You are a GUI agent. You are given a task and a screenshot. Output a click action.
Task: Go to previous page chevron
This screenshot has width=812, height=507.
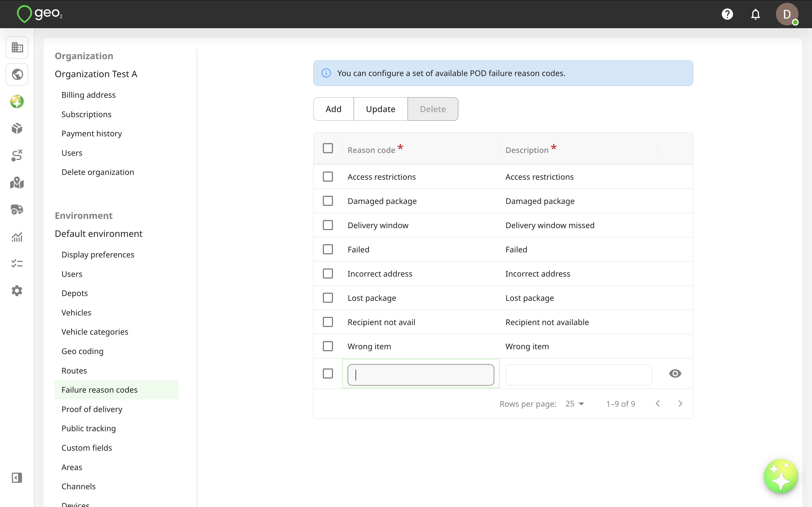pyautogui.click(x=658, y=404)
